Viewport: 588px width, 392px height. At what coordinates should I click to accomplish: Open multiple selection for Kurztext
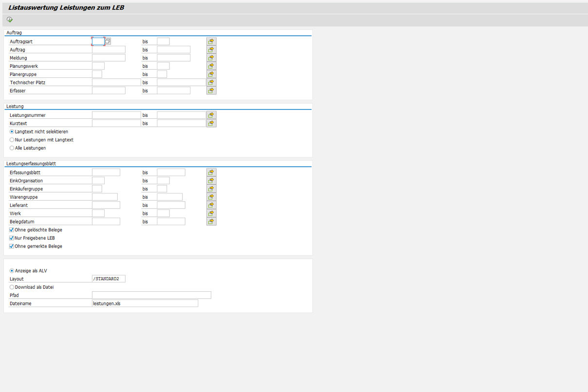211,123
